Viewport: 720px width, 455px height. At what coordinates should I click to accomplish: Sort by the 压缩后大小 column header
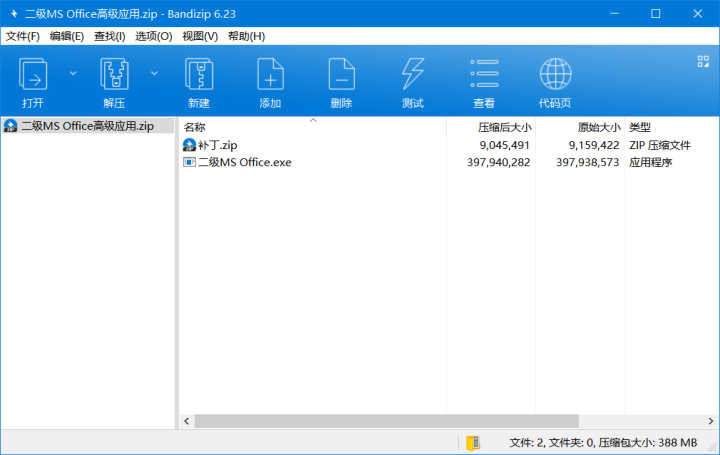[504, 127]
